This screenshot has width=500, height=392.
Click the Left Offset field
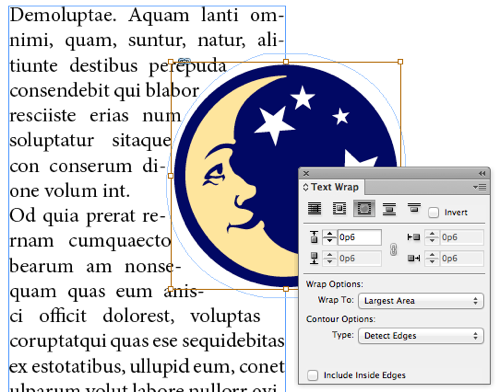462,237
